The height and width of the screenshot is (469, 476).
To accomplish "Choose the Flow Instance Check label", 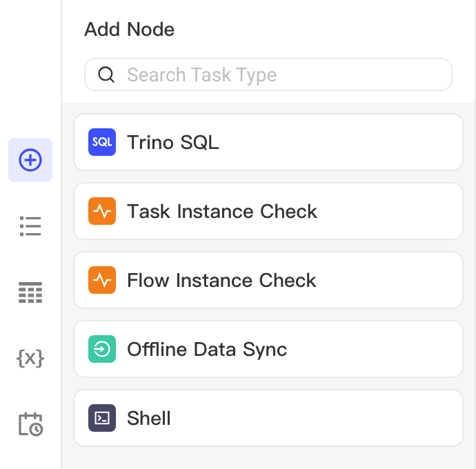I will tap(221, 280).
